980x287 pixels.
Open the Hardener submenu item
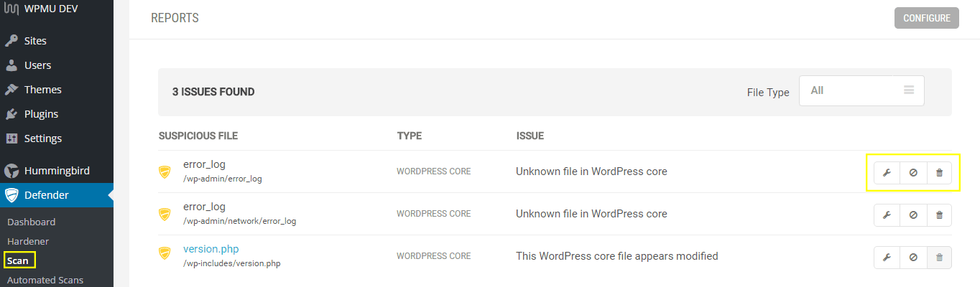[28, 241]
